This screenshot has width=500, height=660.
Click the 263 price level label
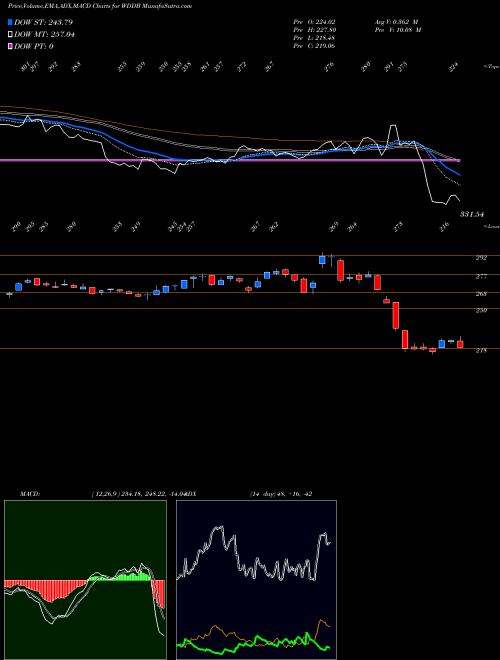pyautogui.click(x=481, y=294)
